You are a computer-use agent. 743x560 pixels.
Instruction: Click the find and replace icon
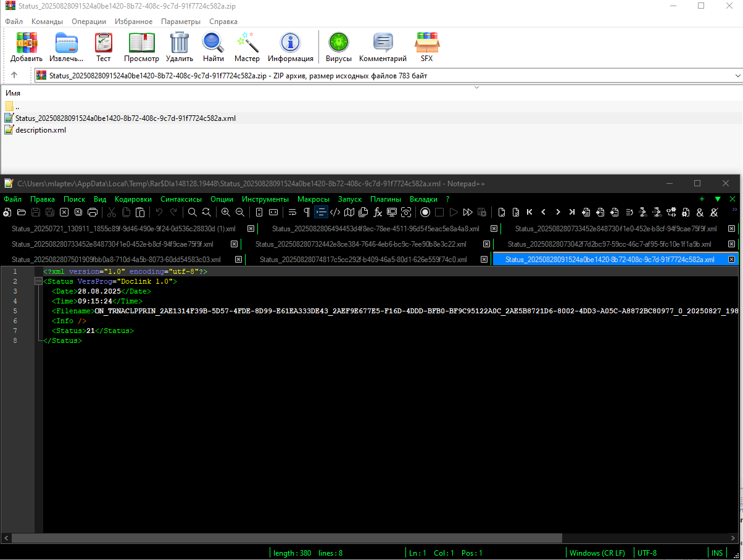click(x=207, y=212)
